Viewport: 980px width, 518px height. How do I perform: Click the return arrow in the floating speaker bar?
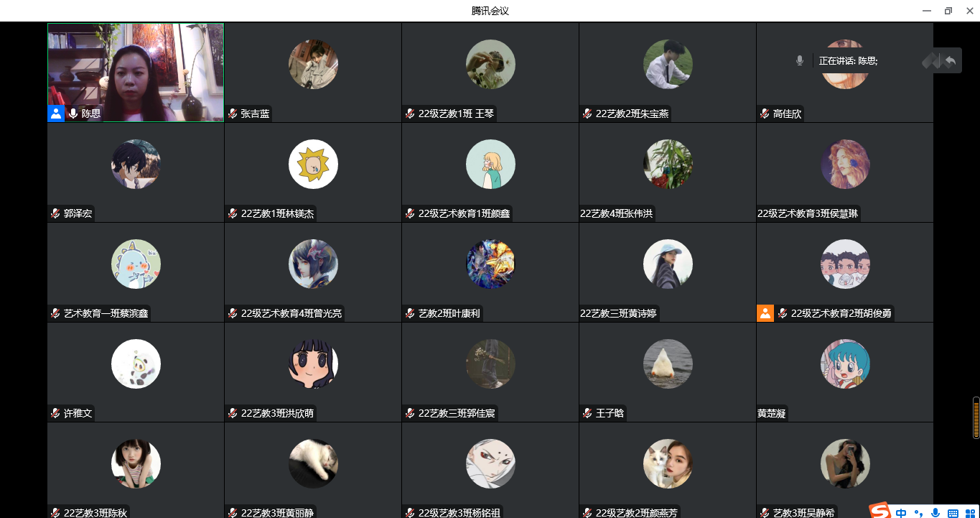951,61
